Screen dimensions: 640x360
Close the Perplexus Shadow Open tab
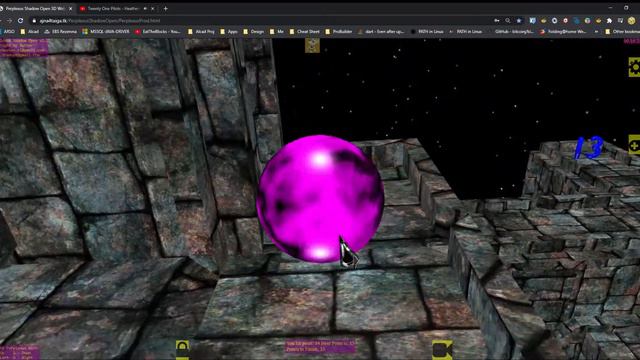point(71,9)
